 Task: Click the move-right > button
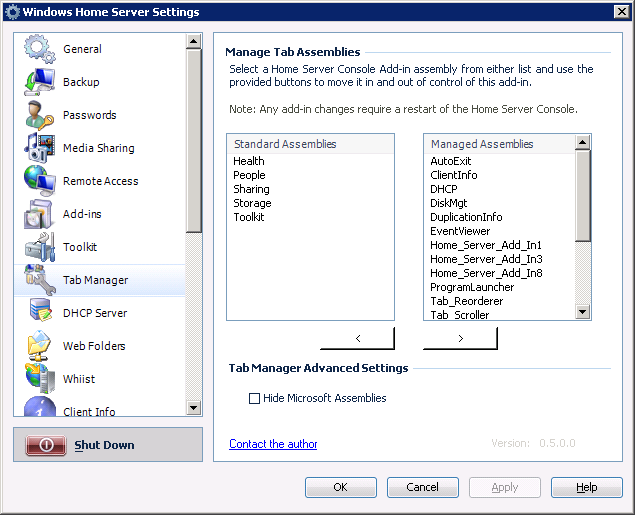pyautogui.click(x=460, y=338)
